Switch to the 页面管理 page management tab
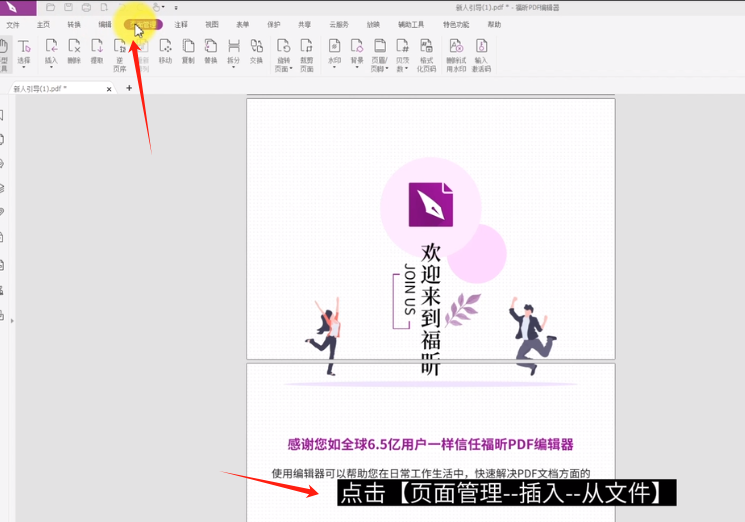Image resolution: width=745 pixels, height=522 pixels. 143,25
